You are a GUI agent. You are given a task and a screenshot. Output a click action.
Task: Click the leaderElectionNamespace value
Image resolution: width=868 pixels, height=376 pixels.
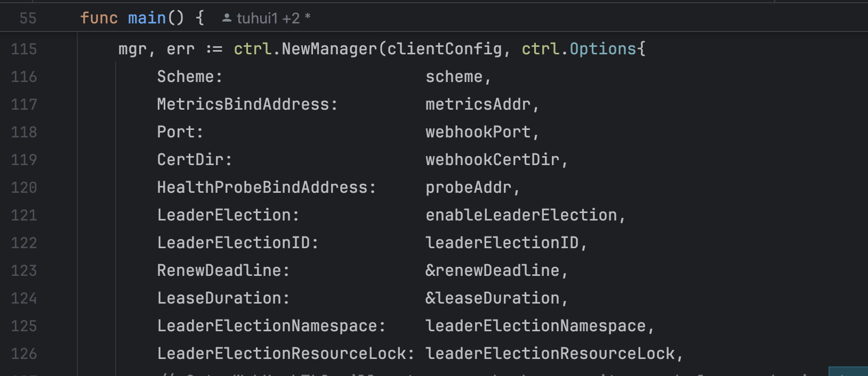click(535, 326)
